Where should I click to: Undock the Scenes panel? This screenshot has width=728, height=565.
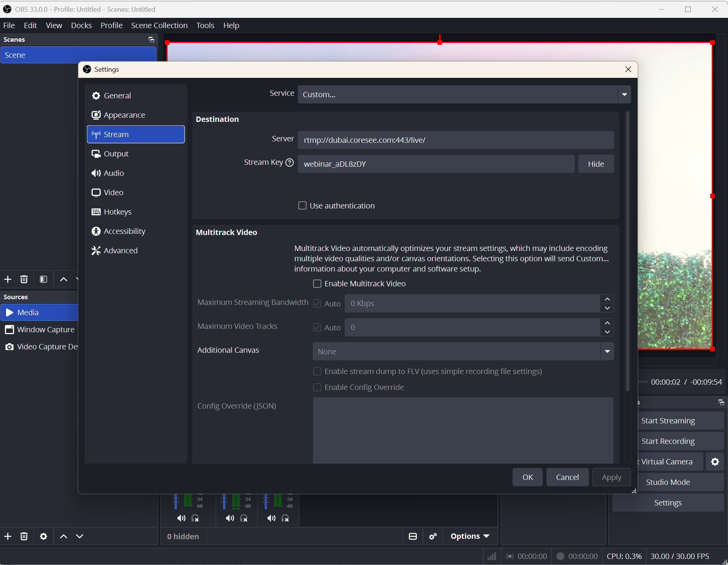coord(151,39)
